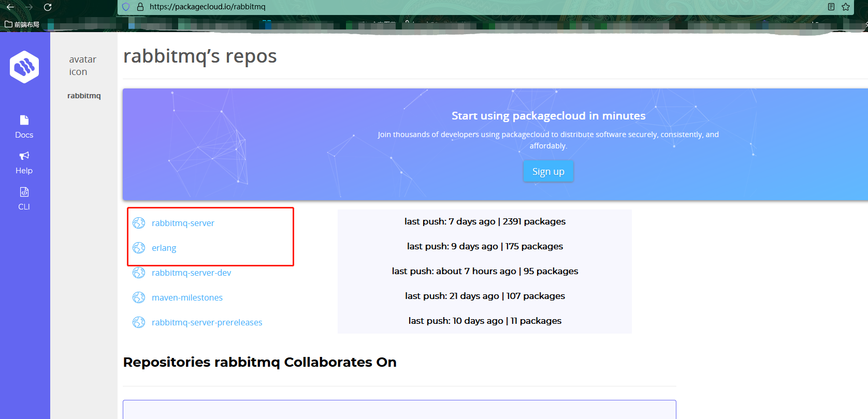Click globe icon beside rabbitmq-server
The height and width of the screenshot is (419, 868).
139,223
